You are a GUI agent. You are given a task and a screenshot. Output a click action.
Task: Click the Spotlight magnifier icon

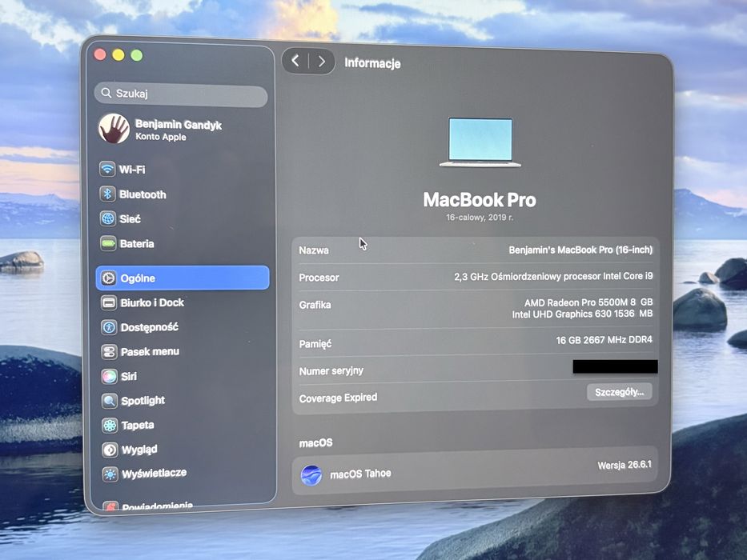[110, 401]
